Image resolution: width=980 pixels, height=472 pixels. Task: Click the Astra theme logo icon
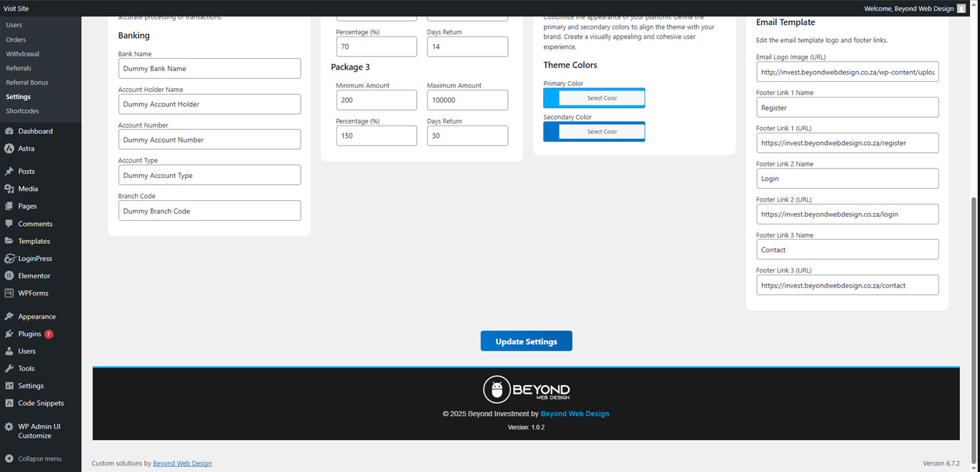pos(9,148)
